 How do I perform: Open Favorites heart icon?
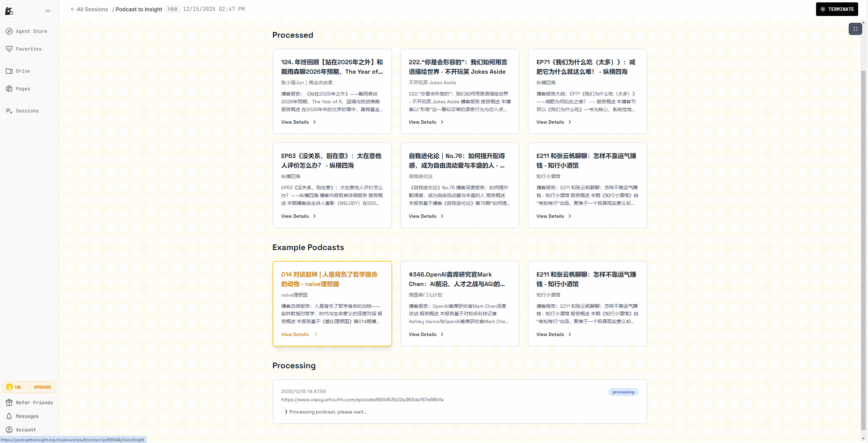[9, 49]
